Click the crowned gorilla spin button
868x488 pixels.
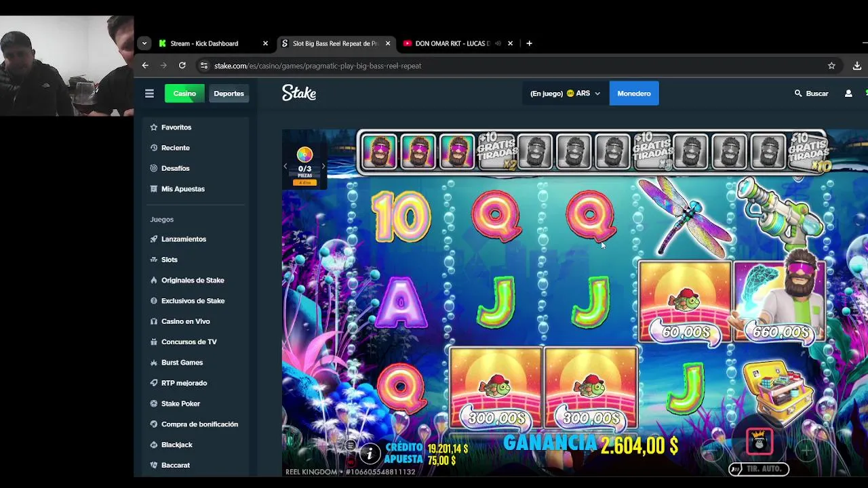point(759,441)
